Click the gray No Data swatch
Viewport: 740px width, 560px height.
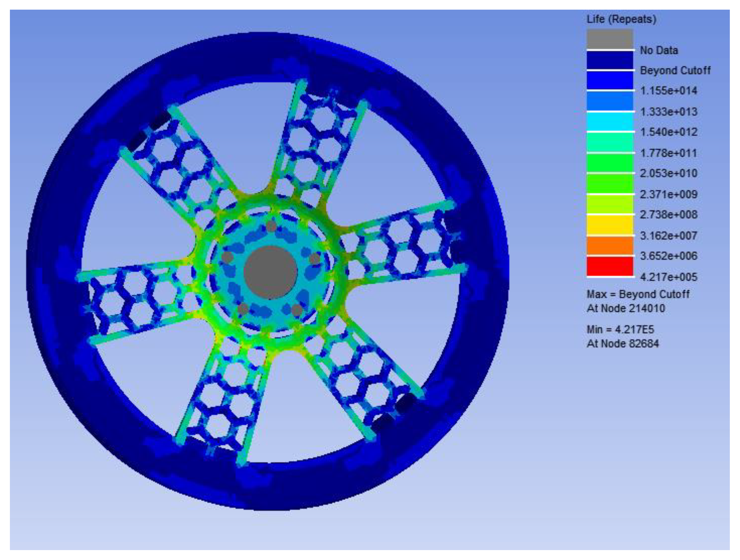tap(610, 39)
